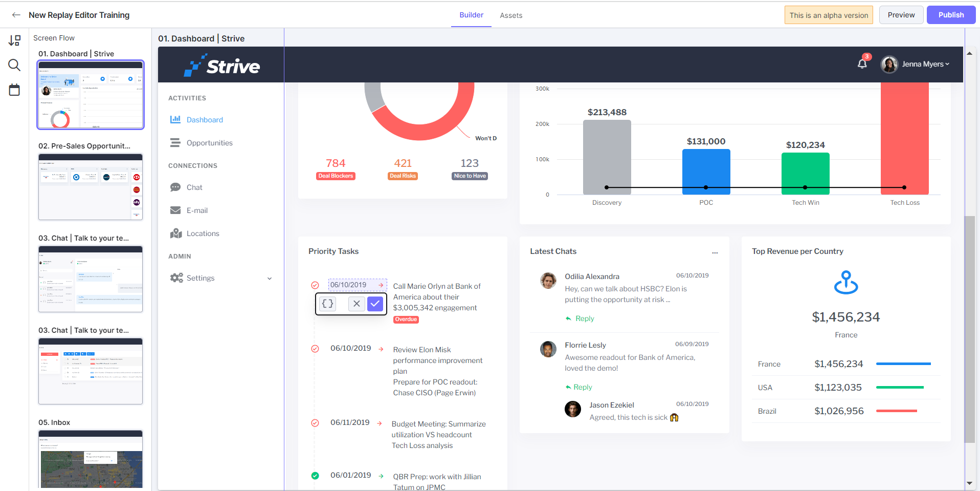Click Reply under Odilia Alexandra's message
Screen dimensions: 980x491
pyautogui.click(x=580, y=318)
